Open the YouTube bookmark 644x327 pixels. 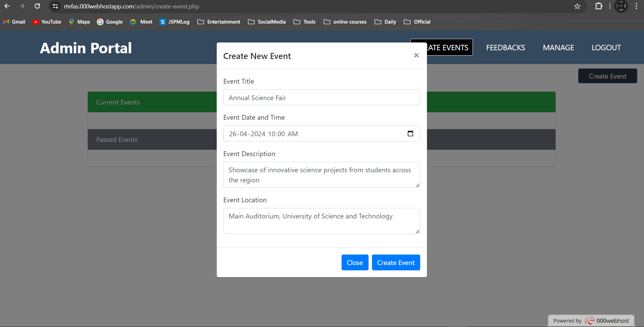point(47,22)
